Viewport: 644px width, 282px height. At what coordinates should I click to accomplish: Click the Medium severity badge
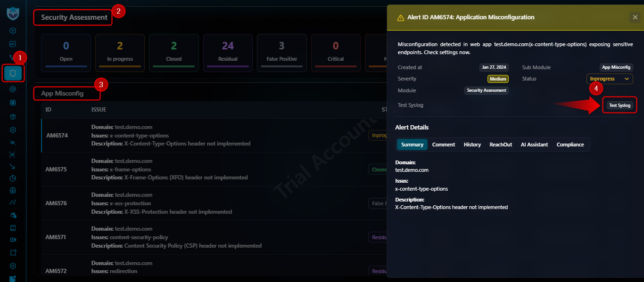498,79
